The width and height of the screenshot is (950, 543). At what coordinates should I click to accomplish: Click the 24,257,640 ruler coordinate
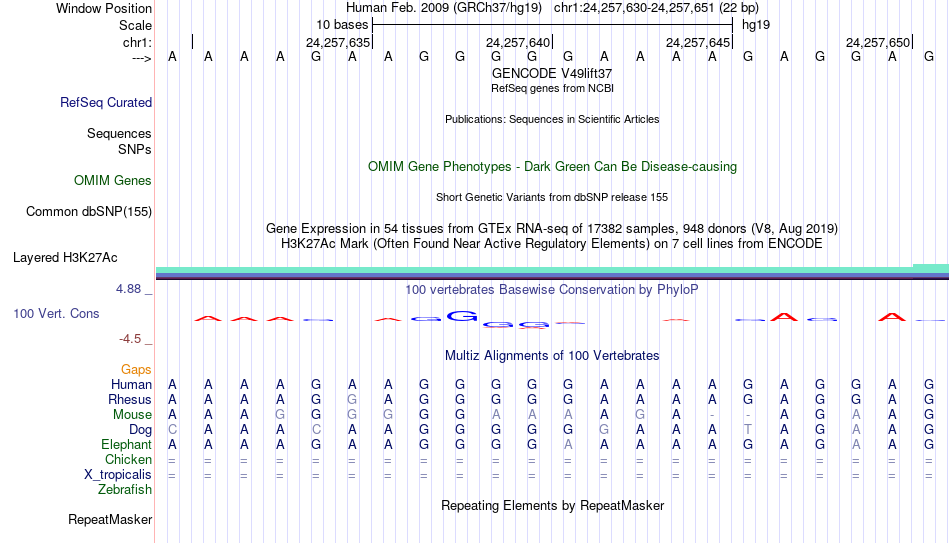pos(518,42)
